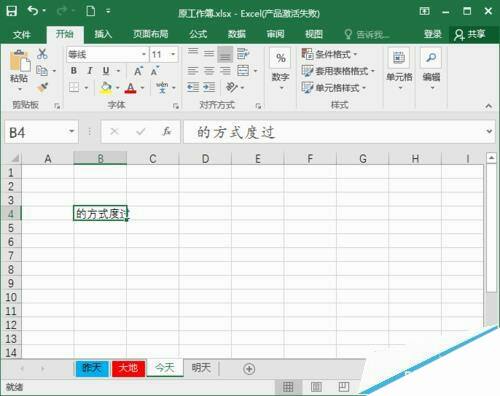This screenshot has height=396, width=500.
Task: Click the Save icon in quick access toolbar
Action: click(12, 11)
